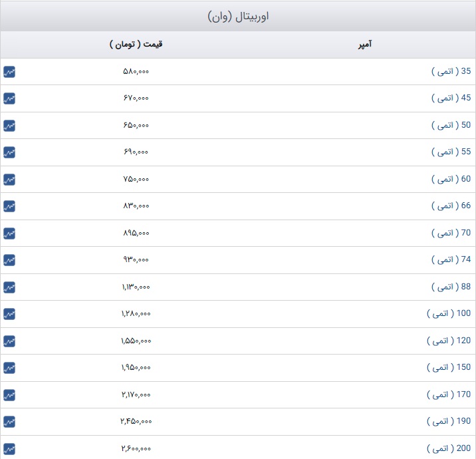Open the 70 ( اتمی ) battery link
The width and height of the screenshot is (476, 459).
click(x=451, y=233)
